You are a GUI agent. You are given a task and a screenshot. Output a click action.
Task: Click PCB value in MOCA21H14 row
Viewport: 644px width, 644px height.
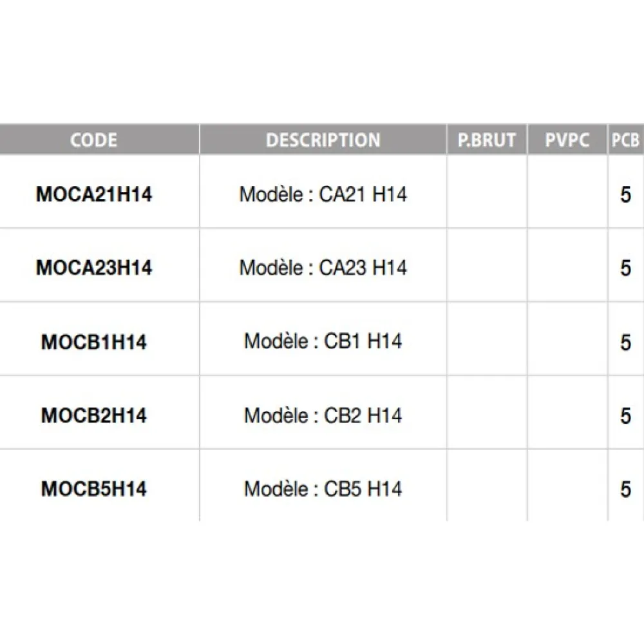625,194
